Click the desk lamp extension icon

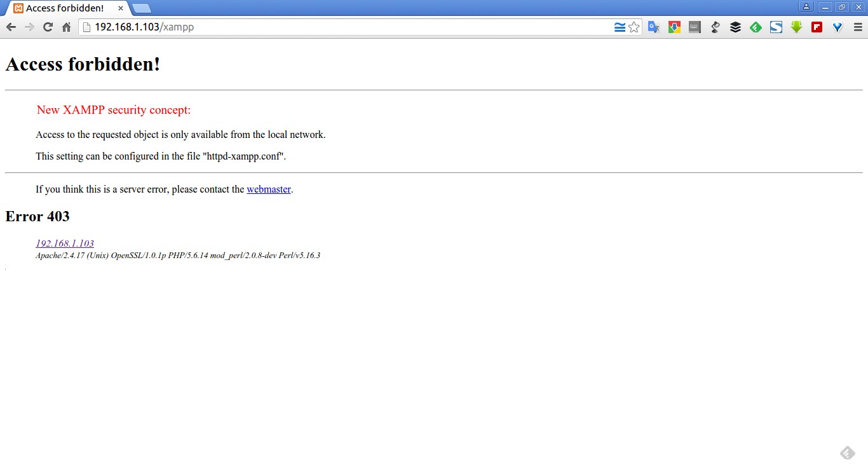tap(715, 27)
